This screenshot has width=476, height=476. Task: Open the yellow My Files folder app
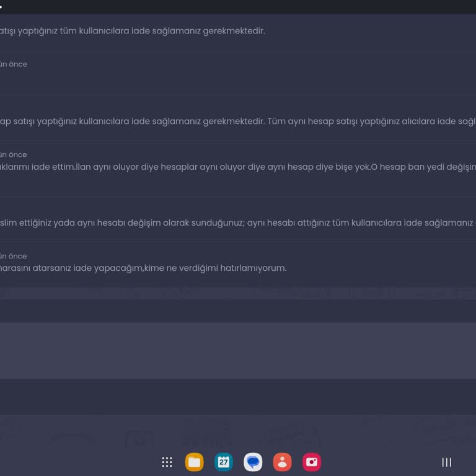coord(194,462)
